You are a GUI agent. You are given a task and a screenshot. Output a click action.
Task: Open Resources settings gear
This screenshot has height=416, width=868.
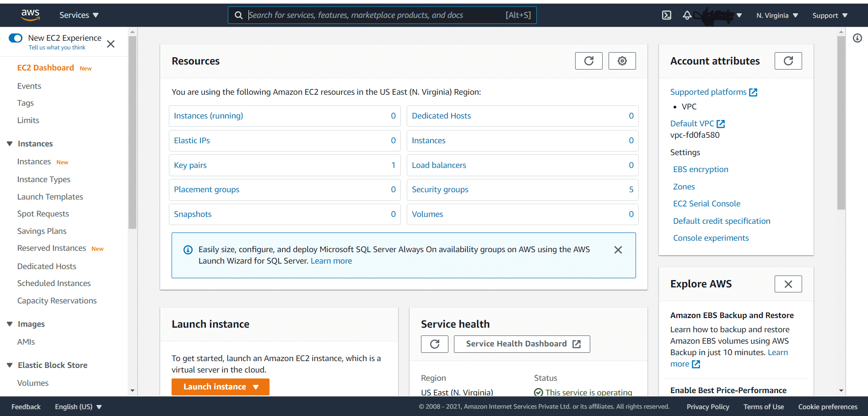(622, 61)
